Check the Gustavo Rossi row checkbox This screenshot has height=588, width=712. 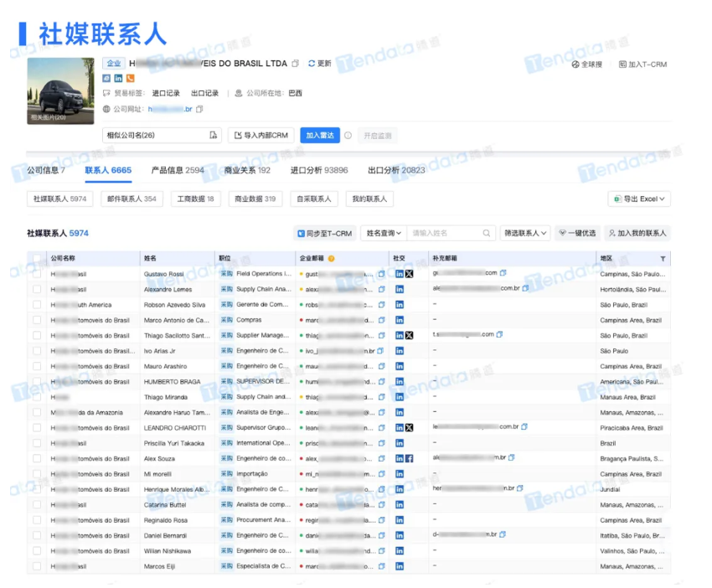(x=37, y=274)
